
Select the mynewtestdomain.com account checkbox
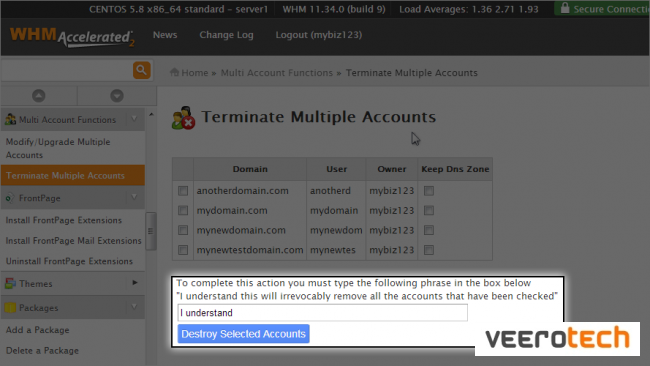[x=183, y=250]
